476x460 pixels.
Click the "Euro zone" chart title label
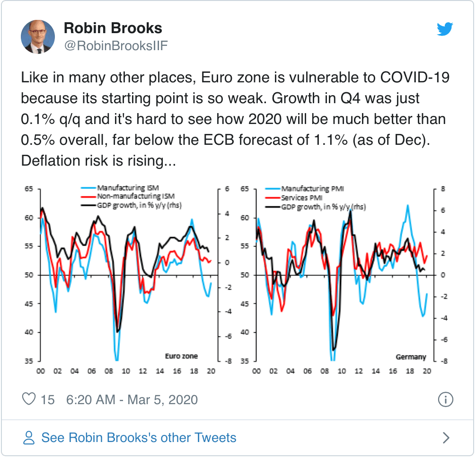181,356
